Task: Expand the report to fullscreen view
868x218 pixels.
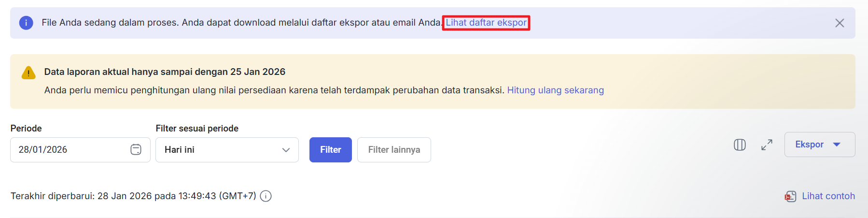Action: click(x=767, y=145)
